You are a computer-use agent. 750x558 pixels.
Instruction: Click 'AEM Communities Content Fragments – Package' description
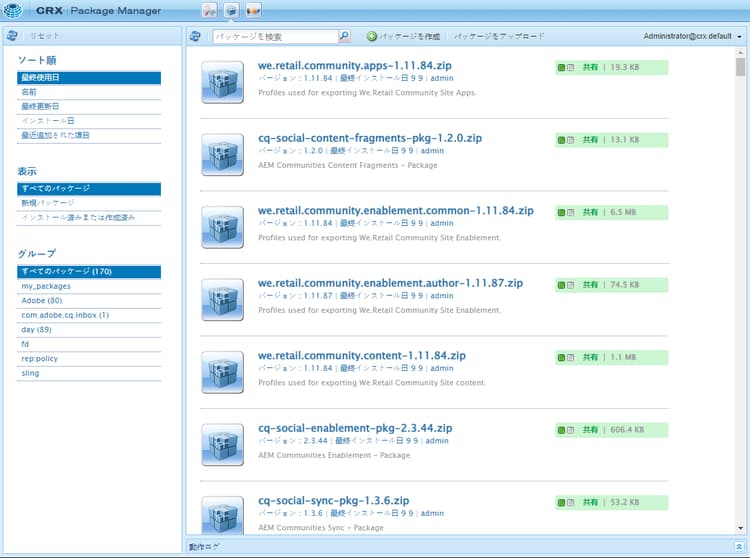pos(348,165)
